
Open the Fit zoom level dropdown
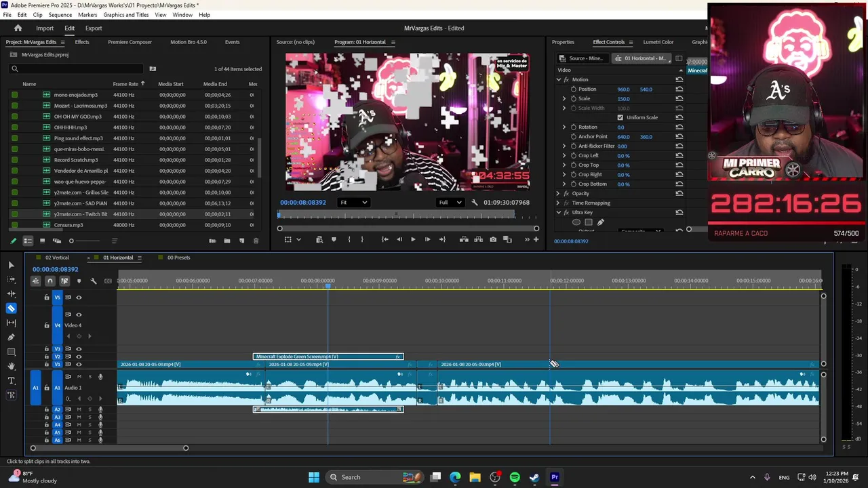pyautogui.click(x=353, y=203)
